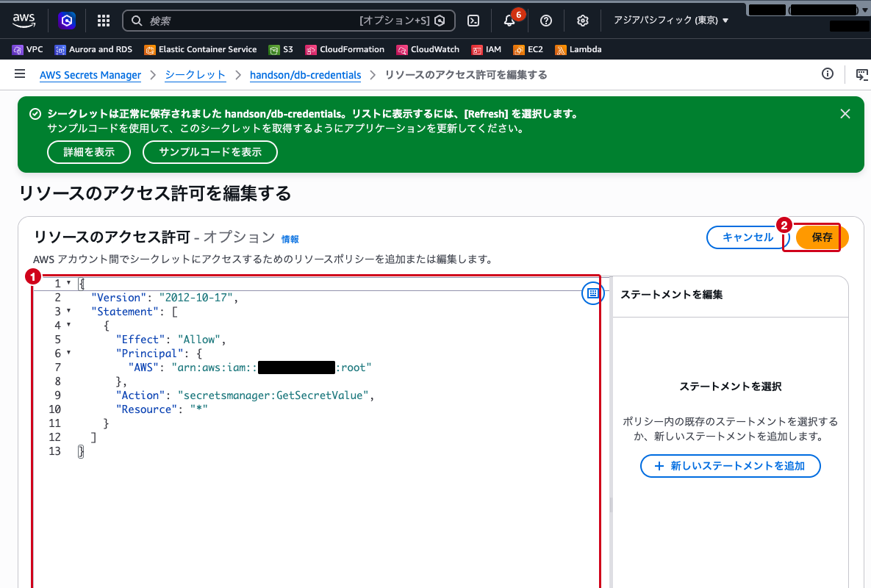Open the AWS console home logo
Image resolution: width=871 pixels, height=588 pixels.
(x=24, y=20)
